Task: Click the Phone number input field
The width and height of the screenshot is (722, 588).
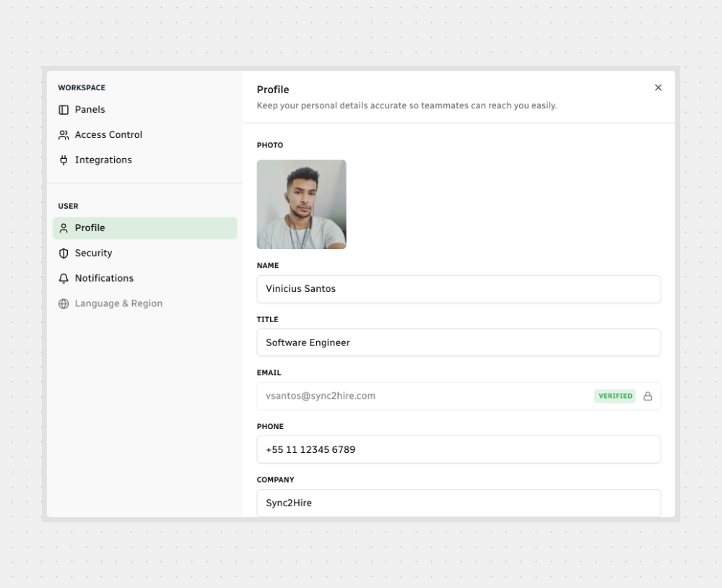Action: (458, 450)
